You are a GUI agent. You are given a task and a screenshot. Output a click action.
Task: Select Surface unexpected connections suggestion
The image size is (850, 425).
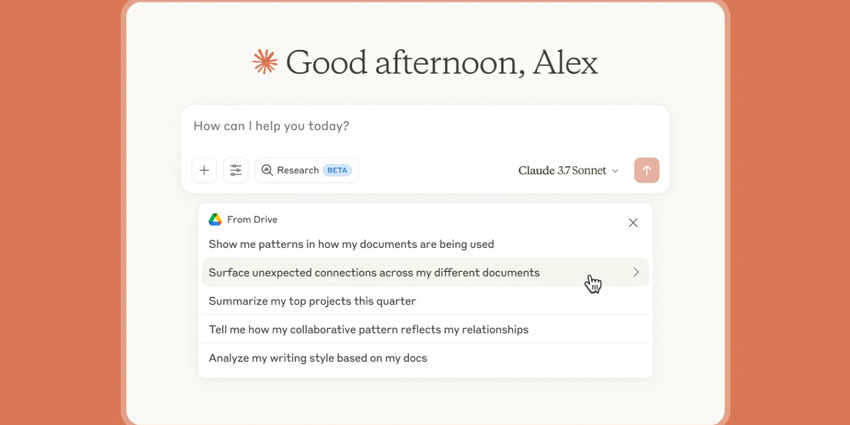pyautogui.click(x=425, y=272)
